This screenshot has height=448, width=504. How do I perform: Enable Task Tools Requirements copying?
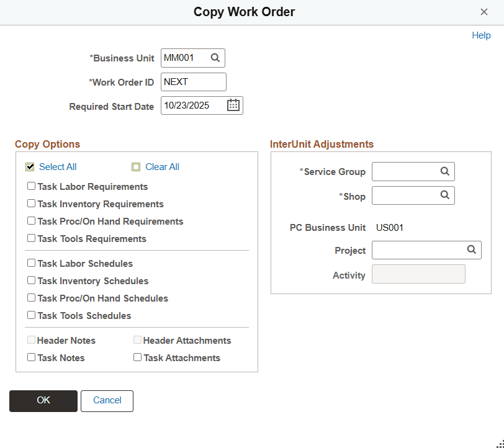point(31,238)
